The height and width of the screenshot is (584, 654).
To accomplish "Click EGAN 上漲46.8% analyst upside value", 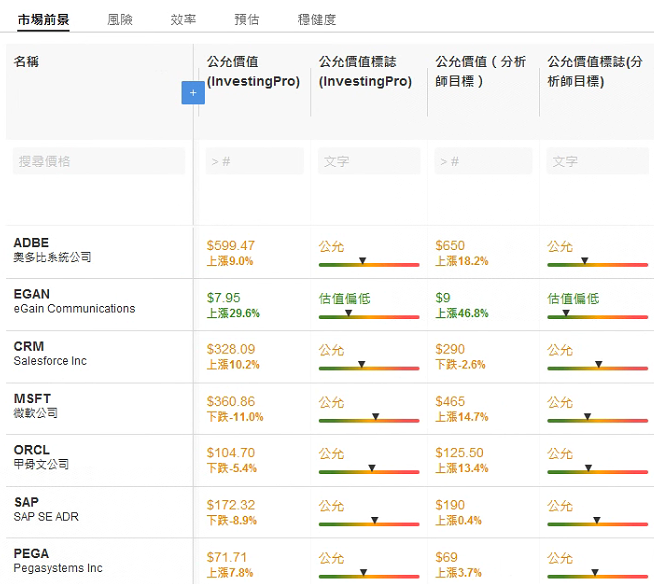I will point(462,313).
